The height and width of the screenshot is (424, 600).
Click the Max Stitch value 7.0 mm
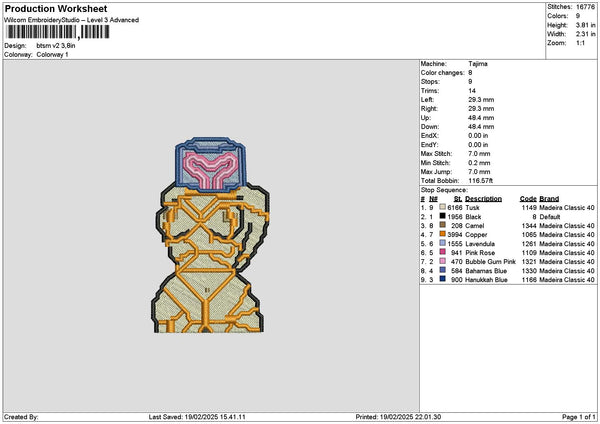click(x=479, y=154)
